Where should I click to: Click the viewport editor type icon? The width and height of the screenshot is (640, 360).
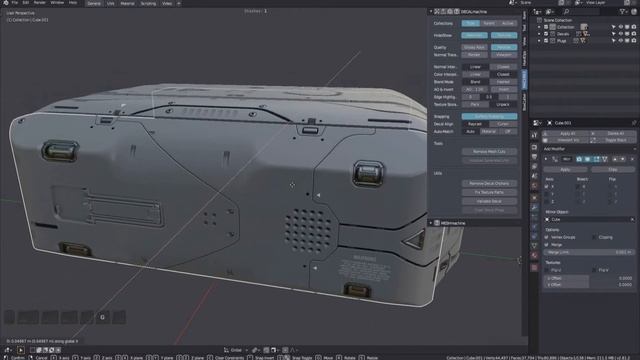[8, 350]
